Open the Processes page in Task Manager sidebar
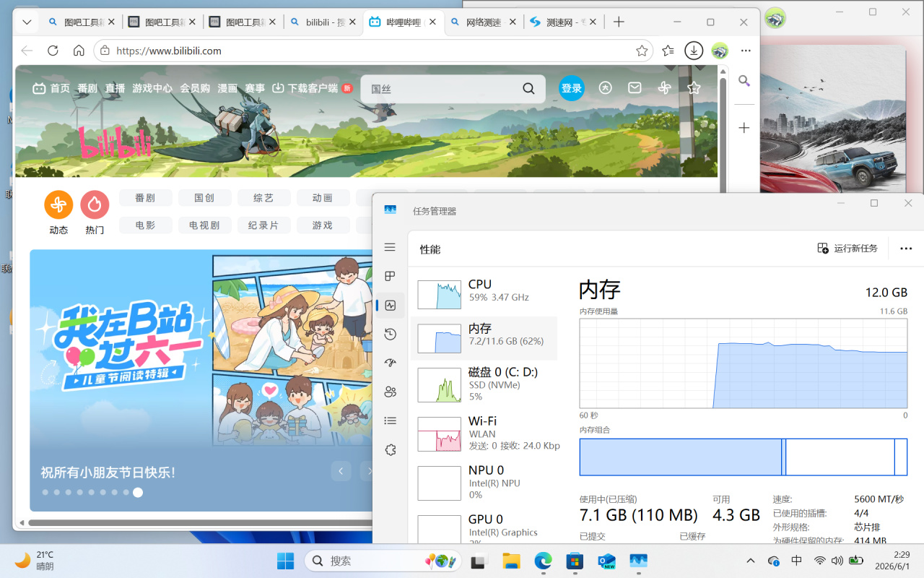Viewport: 924px width, 578px height. tap(390, 276)
